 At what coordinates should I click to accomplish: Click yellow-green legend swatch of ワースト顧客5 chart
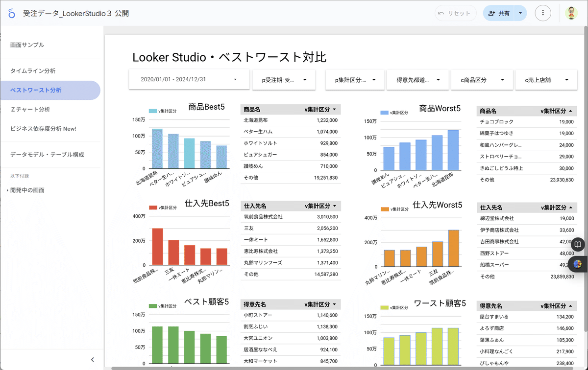pos(385,307)
